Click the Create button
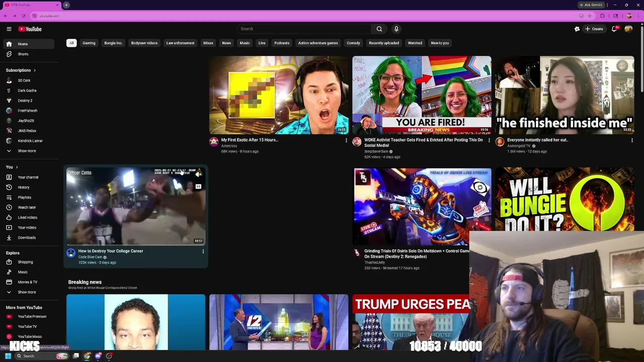 click(x=594, y=29)
